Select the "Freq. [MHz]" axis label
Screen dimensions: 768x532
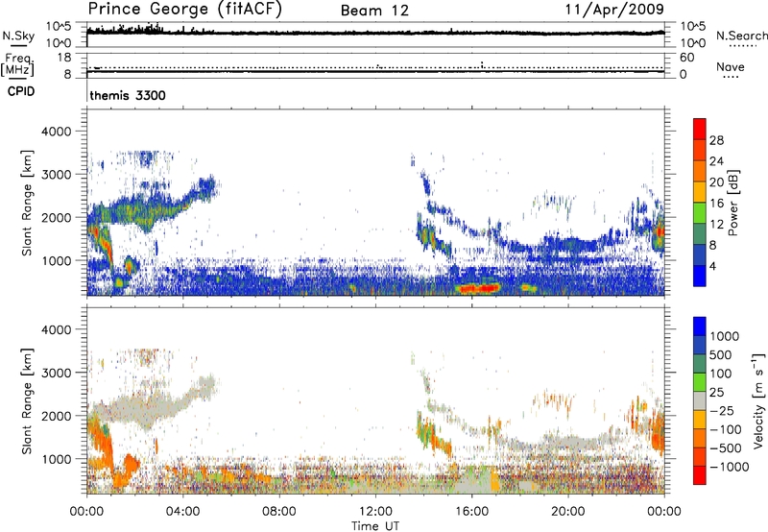pos(18,64)
